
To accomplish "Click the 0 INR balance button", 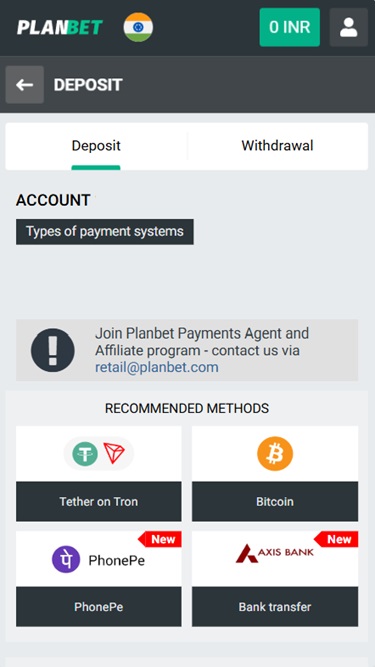I will click(290, 27).
